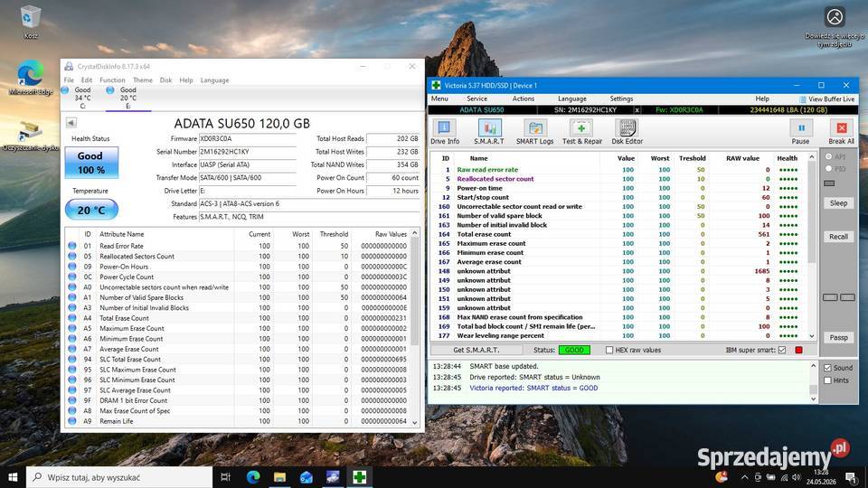Switch to Victoria taskbar icon
The height and width of the screenshot is (488, 868).
tap(359, 477)
